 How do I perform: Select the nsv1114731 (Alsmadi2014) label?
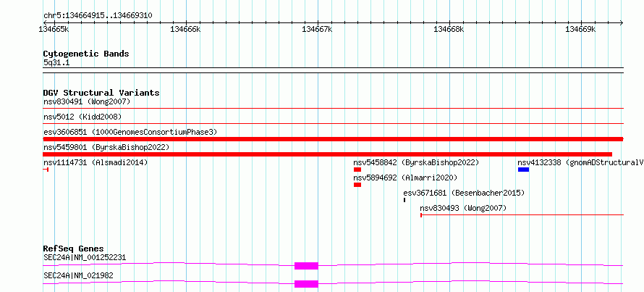[96, 162]
